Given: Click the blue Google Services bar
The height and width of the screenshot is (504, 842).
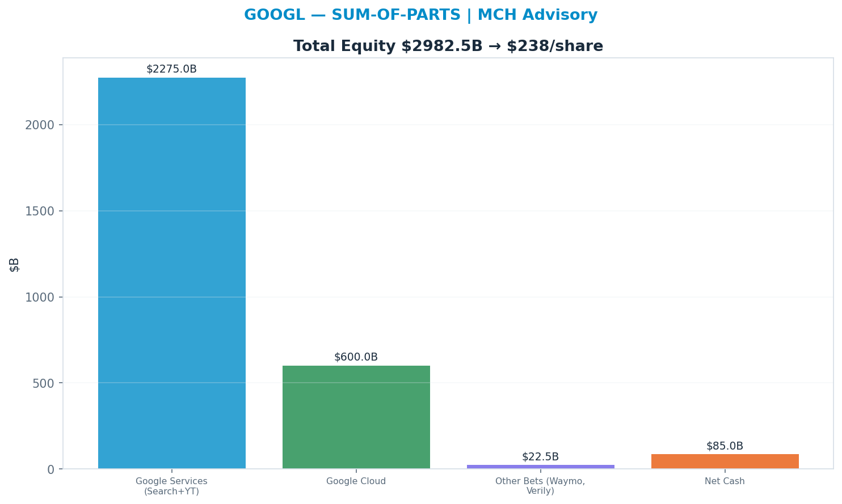Looking at the screenshot, I should [x=172, y=273].
